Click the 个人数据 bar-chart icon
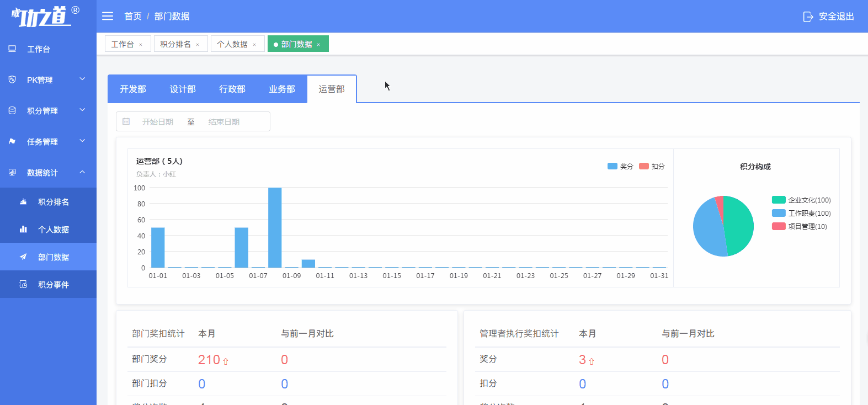 23,229
